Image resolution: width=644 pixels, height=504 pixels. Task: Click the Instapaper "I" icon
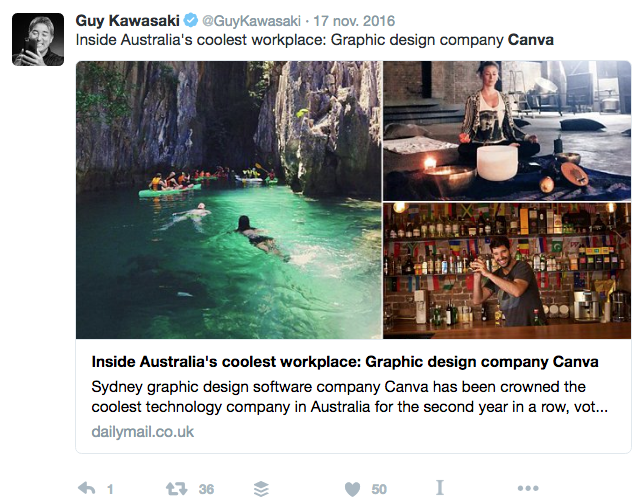click(x=439, y=489)
